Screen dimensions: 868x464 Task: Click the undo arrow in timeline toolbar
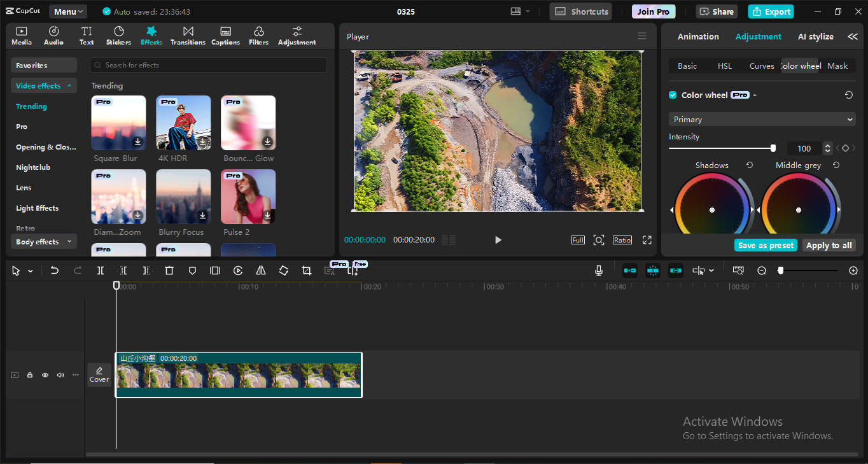point(55,271)
